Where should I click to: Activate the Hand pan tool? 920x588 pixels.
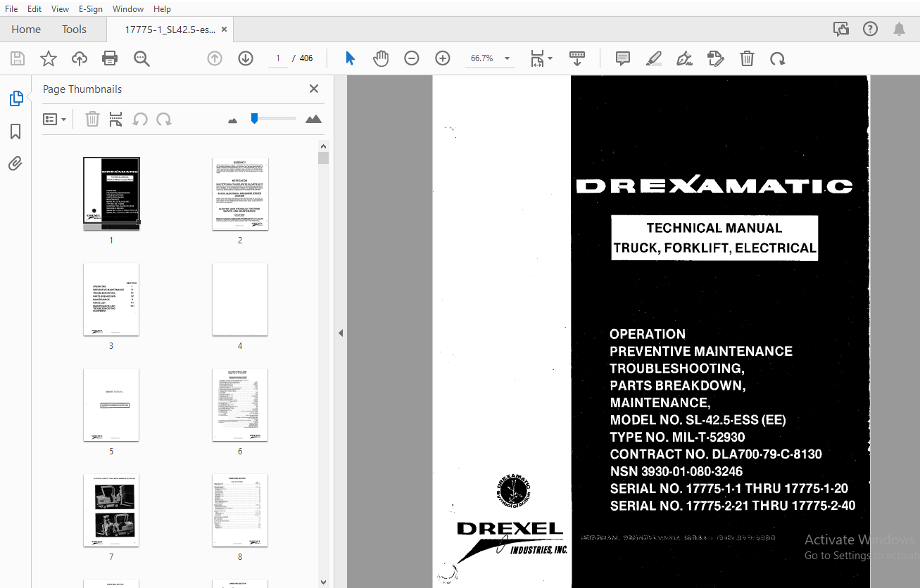381,58
